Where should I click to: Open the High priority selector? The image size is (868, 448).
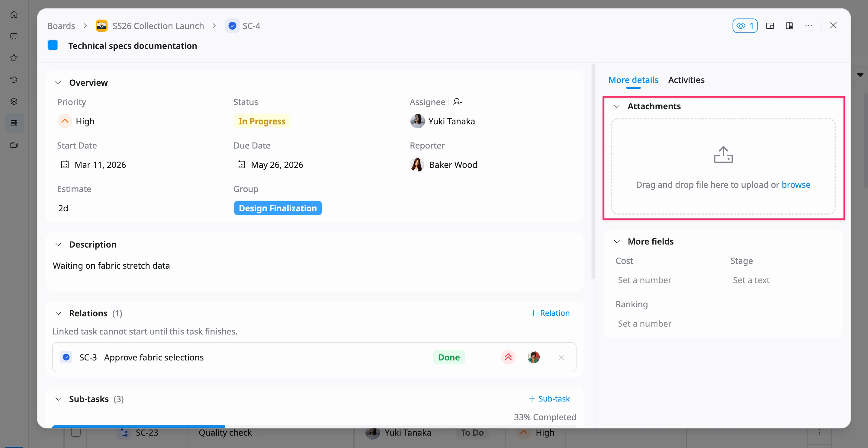tap(76, 121)
